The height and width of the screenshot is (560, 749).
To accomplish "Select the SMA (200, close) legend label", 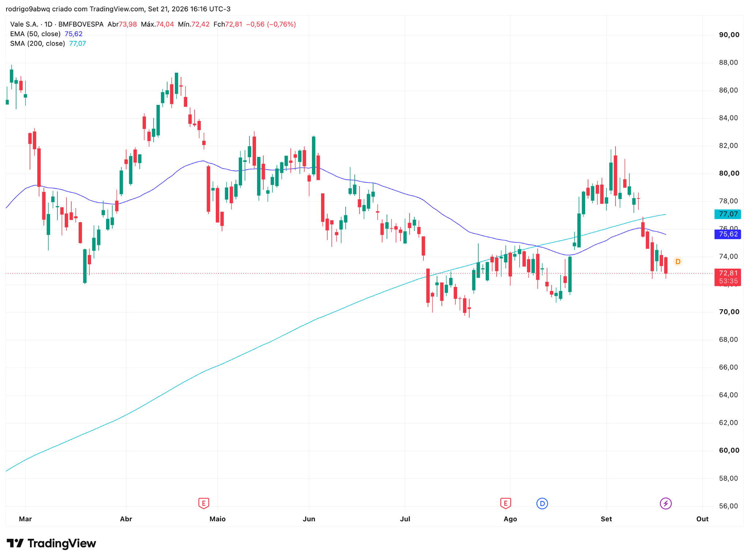I will pos(38,43).
